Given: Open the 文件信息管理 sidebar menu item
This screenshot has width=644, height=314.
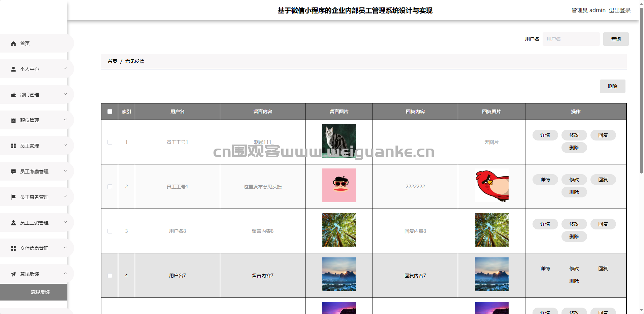Looking at the screenshot, I should click(x=37, y=248).
